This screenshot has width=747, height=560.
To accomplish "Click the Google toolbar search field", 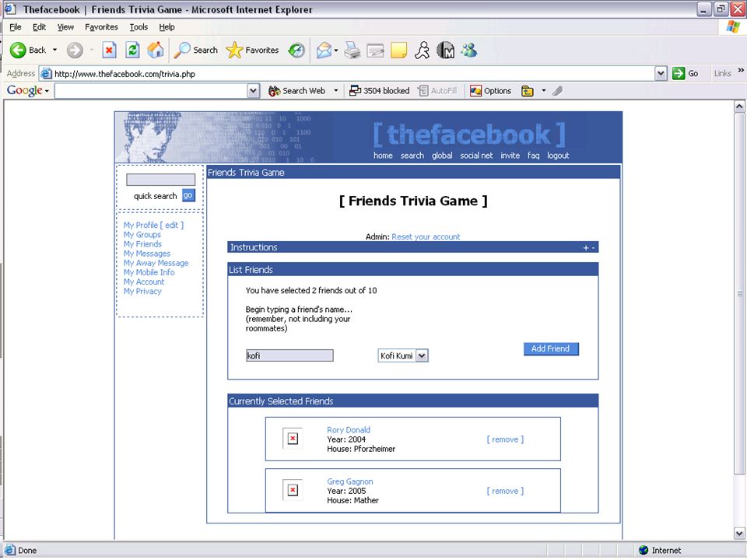I will [152, 90].
